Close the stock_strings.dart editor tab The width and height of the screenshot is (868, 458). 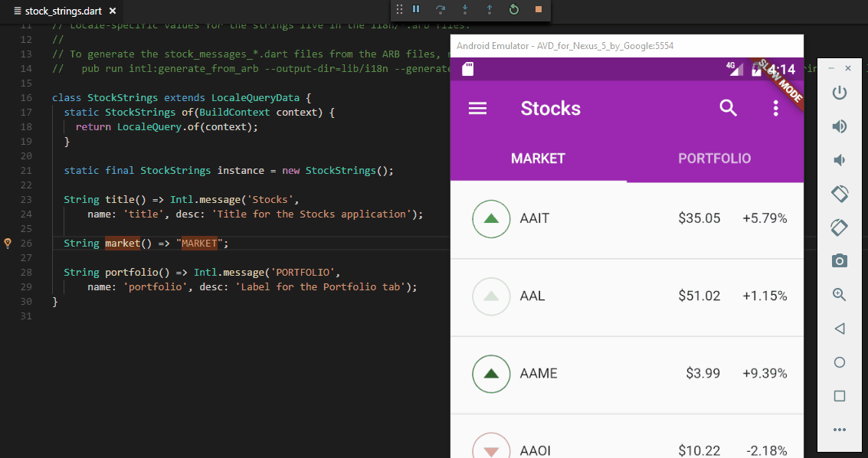coord(113,11)
